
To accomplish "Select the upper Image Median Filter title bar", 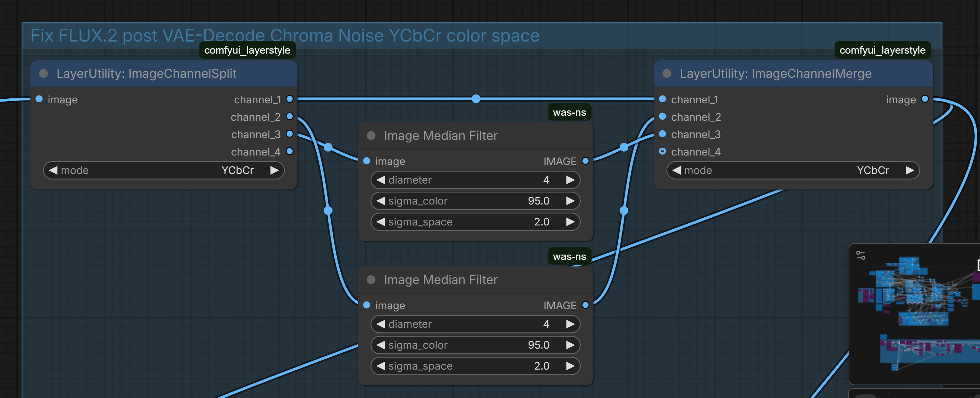I will (x=476, y=136).
